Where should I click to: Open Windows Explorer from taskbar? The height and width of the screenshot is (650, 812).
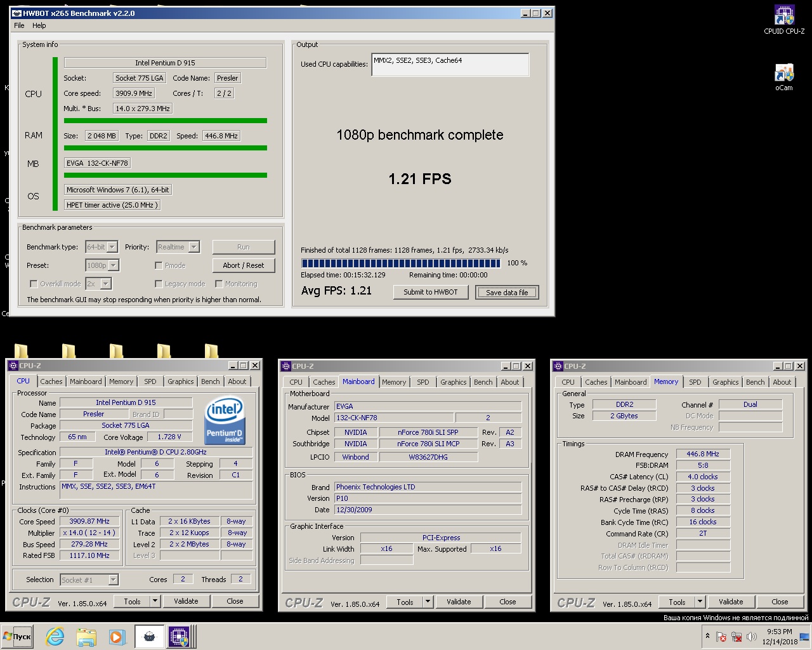(x=86, y=637)
